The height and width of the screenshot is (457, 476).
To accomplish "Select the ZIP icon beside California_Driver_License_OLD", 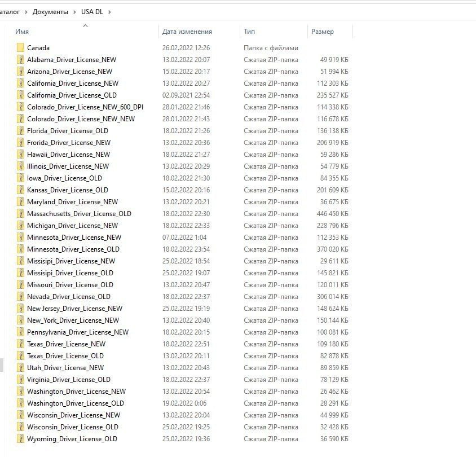I will [x=20, y=95].
